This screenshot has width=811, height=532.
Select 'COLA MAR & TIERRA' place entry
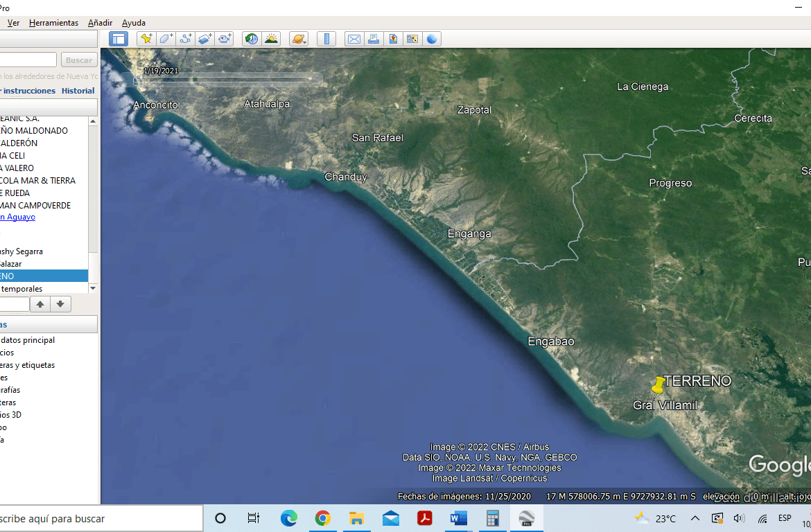pyautogui.click(x=37, y=180)
